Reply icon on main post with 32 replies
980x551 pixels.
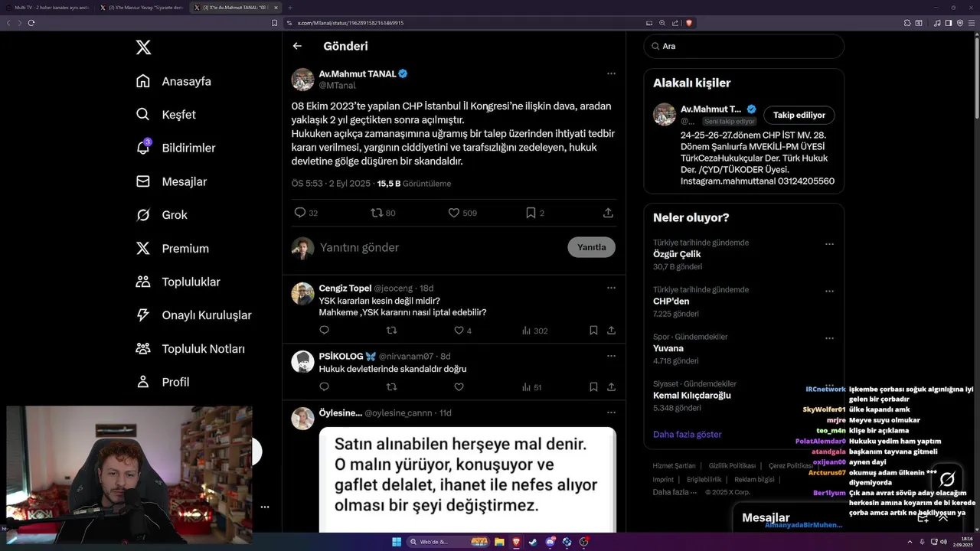[x=300, y=213]
